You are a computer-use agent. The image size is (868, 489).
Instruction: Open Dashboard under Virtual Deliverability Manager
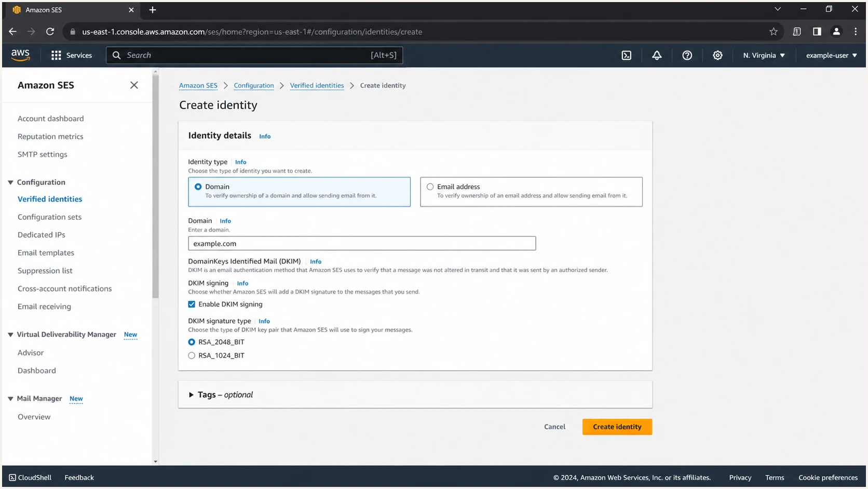(x=37, y=371)
